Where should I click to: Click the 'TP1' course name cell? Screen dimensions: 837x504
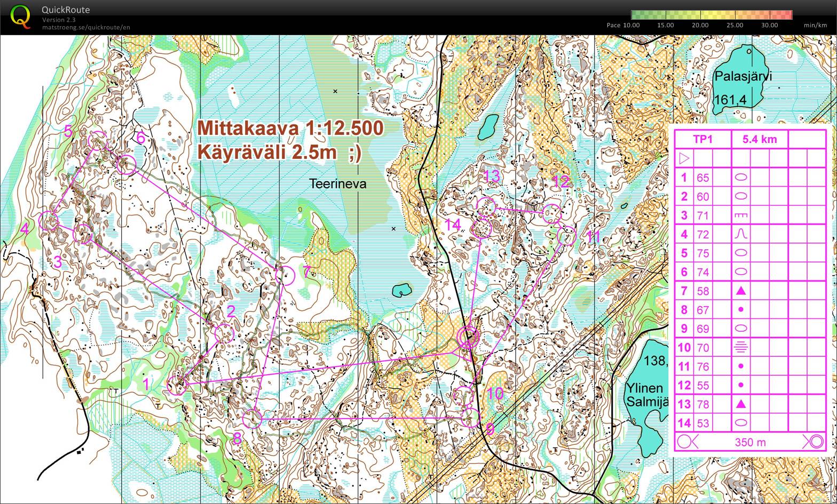[x=703, y=139]
